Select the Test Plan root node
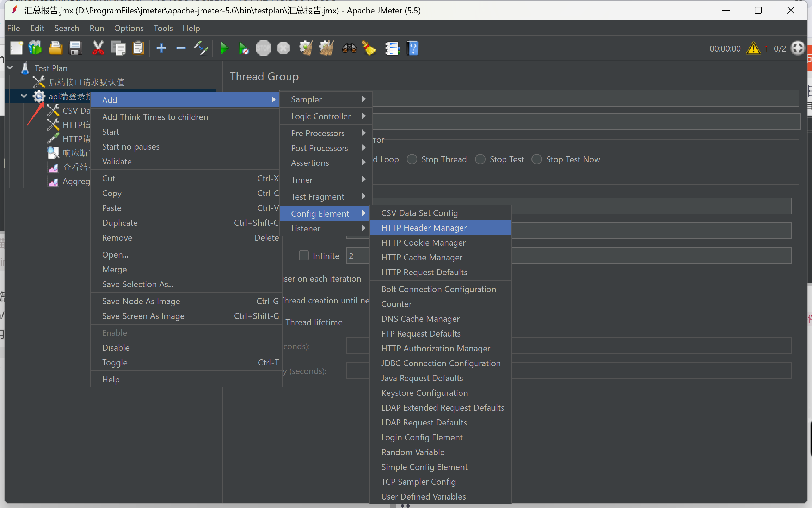812x508 pixels. (x=51, y=68)
